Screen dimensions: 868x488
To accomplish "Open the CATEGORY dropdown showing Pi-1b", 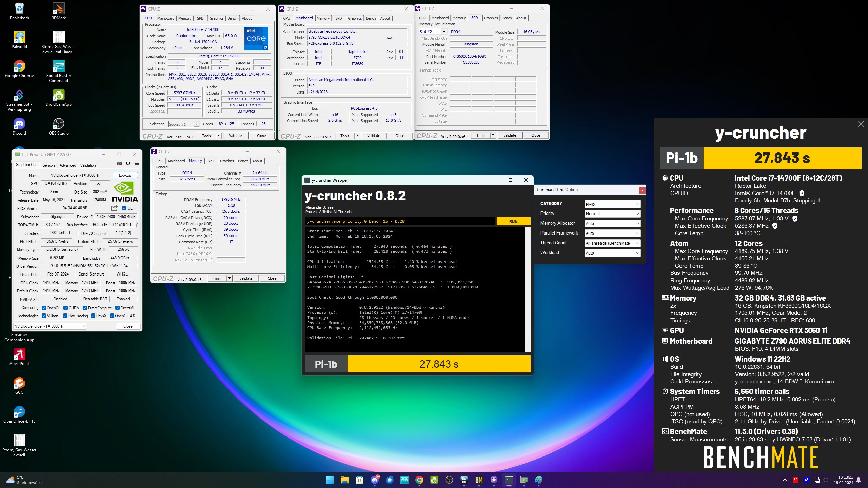I will pos(612,204).
